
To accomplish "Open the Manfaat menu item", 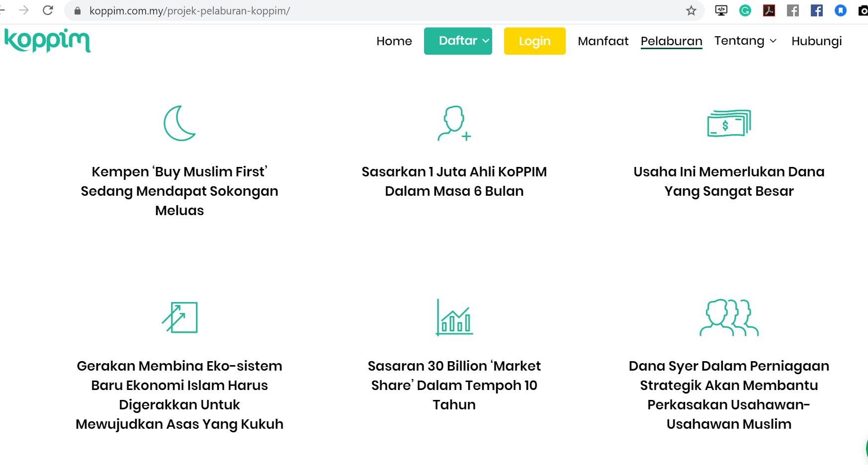I will tap(603, 41).
